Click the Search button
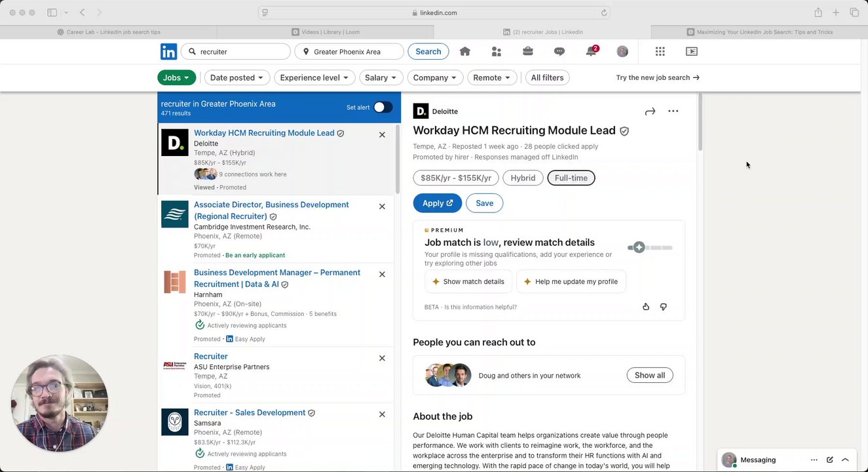868x472 pixels. 428,52
